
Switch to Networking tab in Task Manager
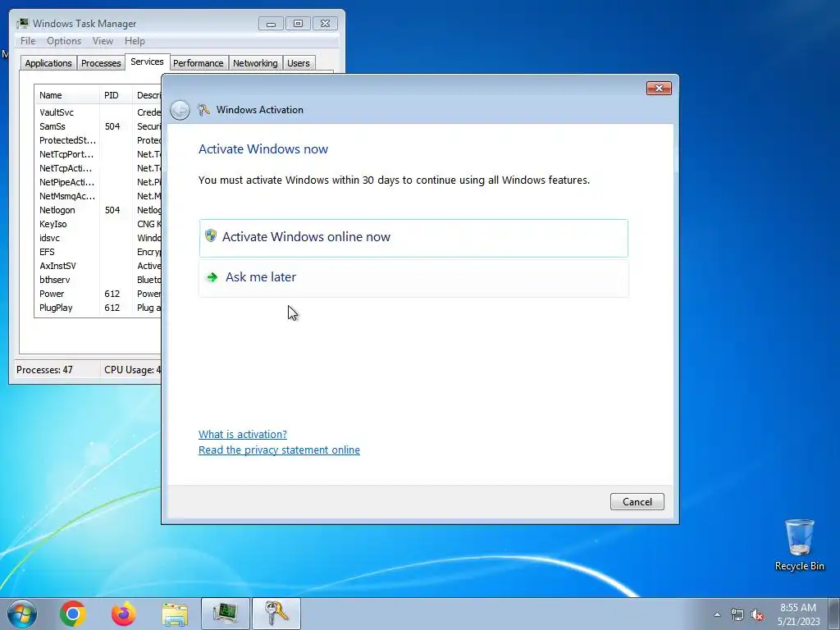coord(256,63)
